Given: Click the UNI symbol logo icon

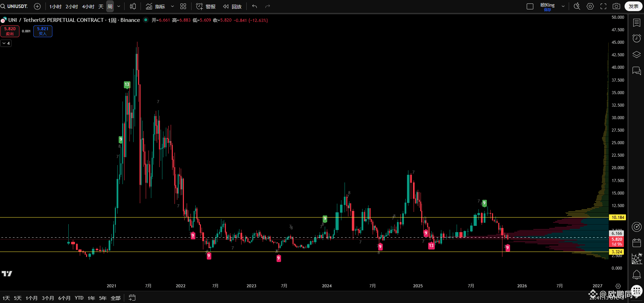Looking at the screenshot, I should coord(3,20).
